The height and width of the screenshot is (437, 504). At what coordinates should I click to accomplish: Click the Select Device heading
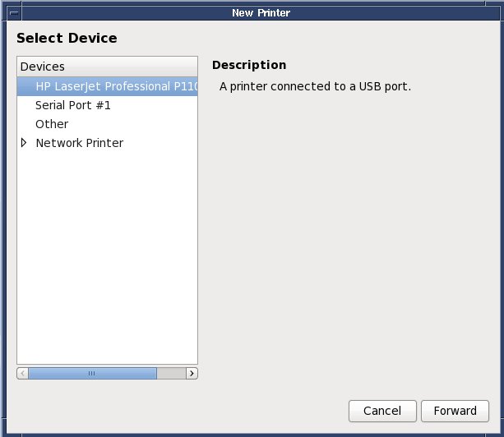click(x=67, y=38)
